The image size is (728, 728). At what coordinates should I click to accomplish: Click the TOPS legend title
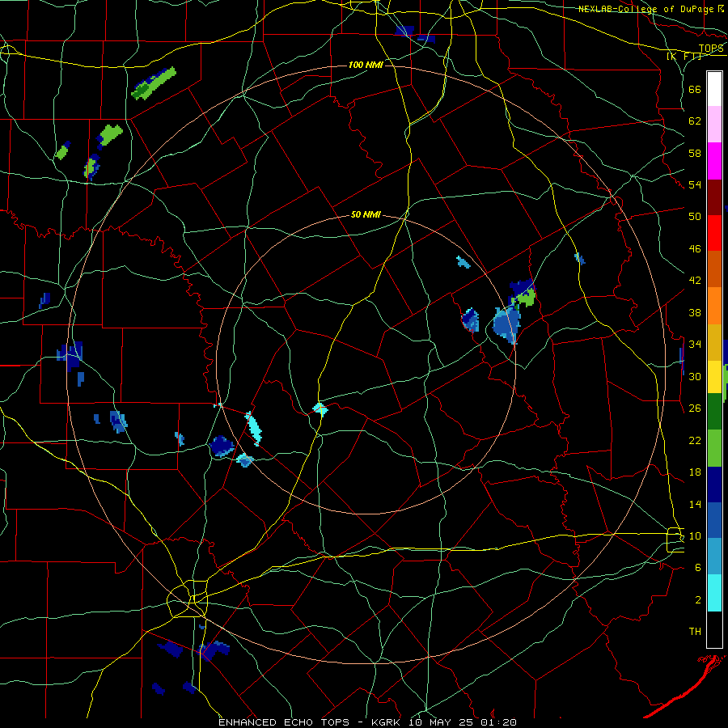711,49
